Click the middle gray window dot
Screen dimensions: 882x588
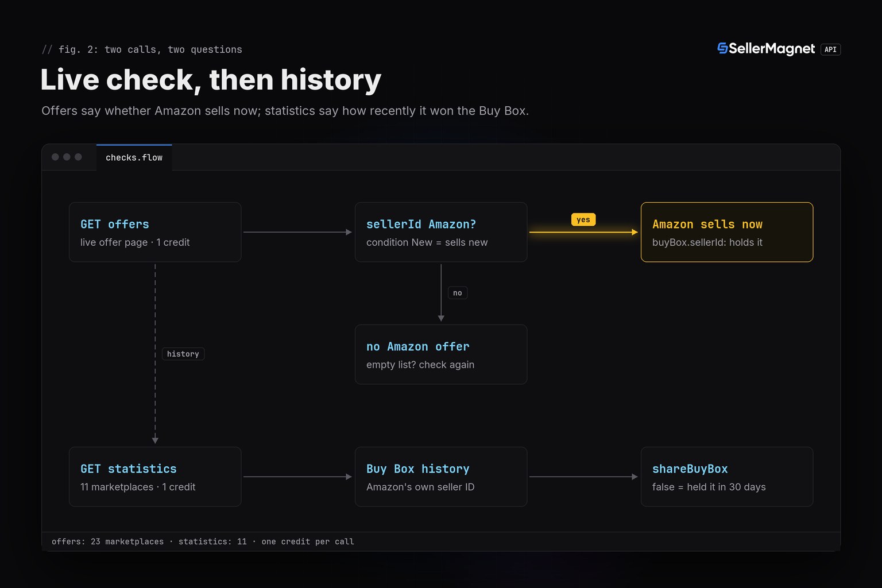pyautogui.click(x=67, y=157)
